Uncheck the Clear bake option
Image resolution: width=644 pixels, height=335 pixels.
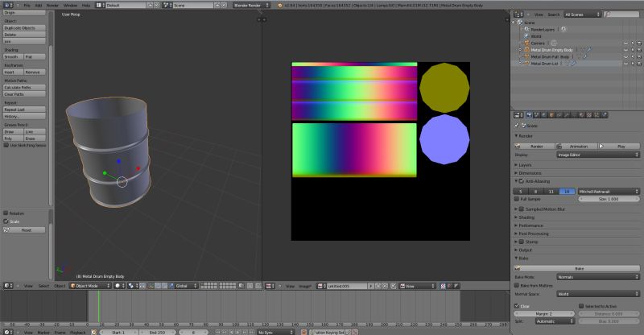click(517, 306)
